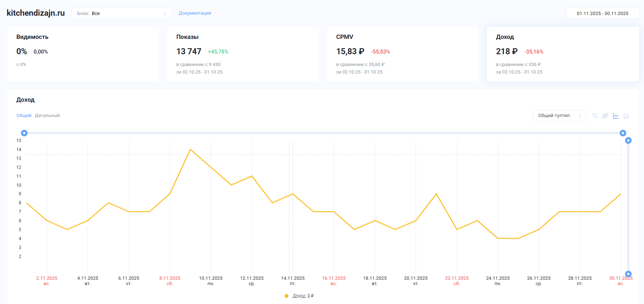Viewport: 644px width, 304px height.
Task: Open the Блок: Все dropdown
Action: tap(122, 14)
